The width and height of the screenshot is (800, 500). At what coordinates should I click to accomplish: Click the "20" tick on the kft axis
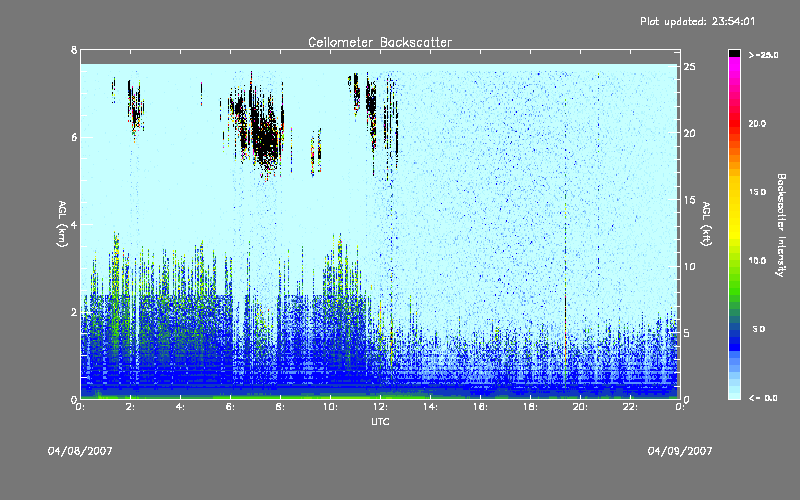coord(690,134)
